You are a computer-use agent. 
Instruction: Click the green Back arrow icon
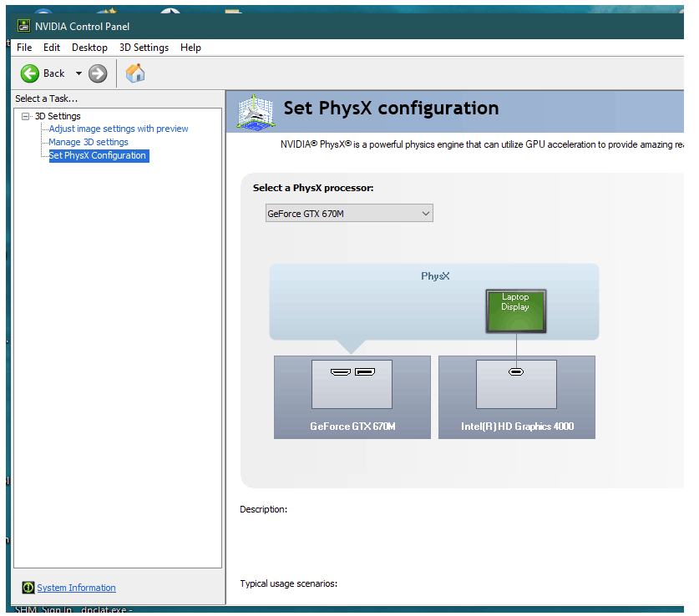30,73
